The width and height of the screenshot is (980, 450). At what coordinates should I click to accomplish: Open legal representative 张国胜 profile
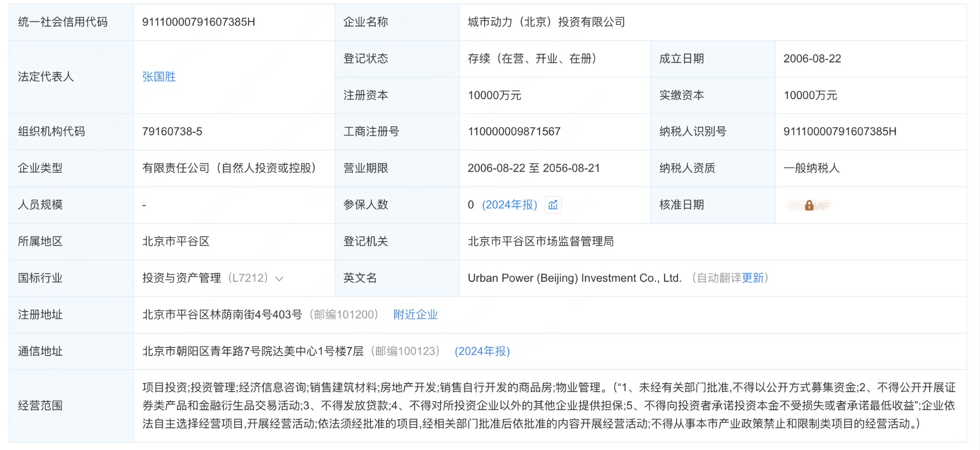click(x=159, y=77)
